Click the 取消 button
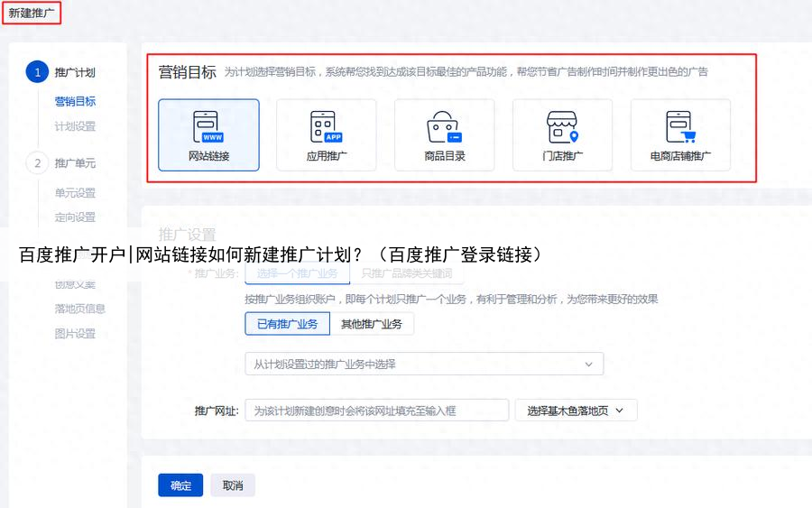The width and height of the screenshot is (812, 508). [233, 485]
